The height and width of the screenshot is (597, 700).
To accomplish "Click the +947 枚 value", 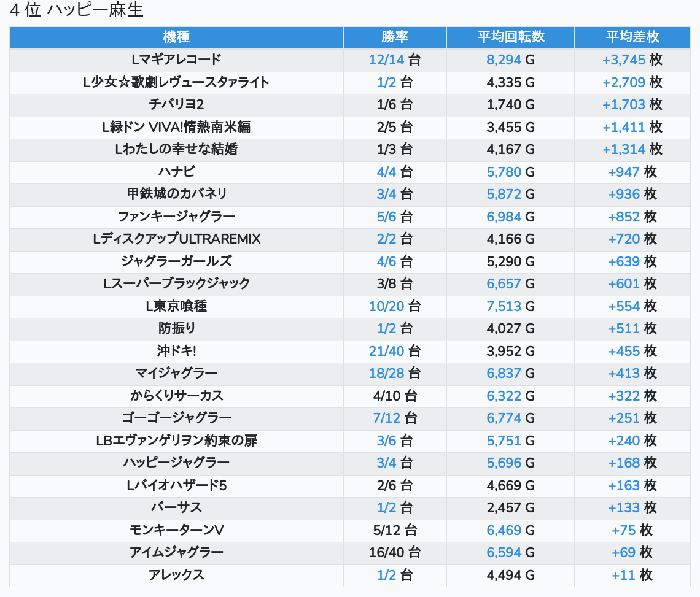I will [632, 172].
